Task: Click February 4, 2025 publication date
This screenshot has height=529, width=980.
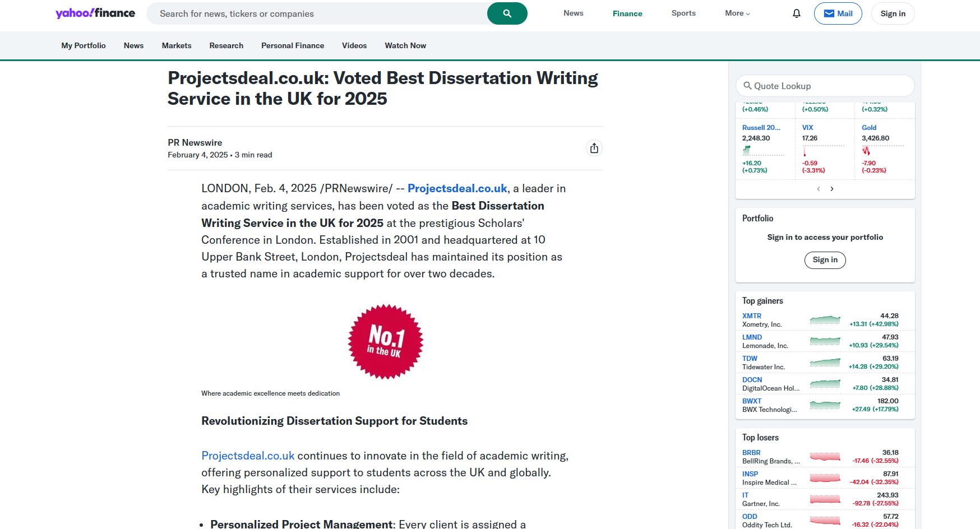Action: (x=198, y=155)
